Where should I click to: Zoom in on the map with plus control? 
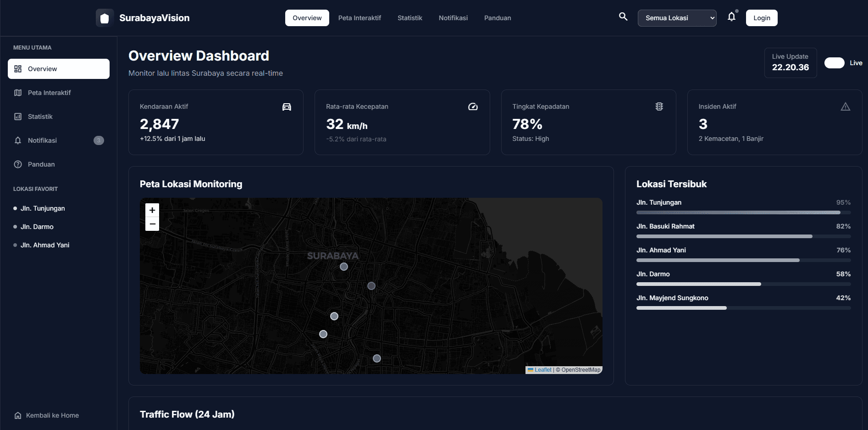click(152, 210)
